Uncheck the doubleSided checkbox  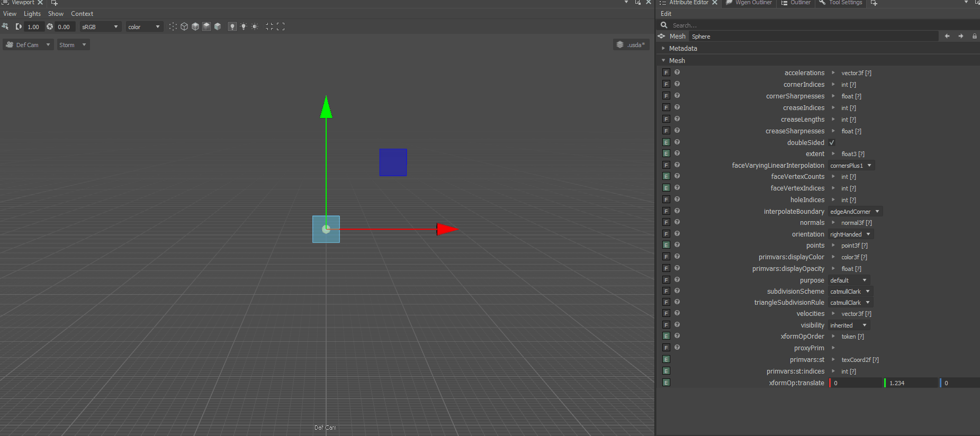pos(832,142)
